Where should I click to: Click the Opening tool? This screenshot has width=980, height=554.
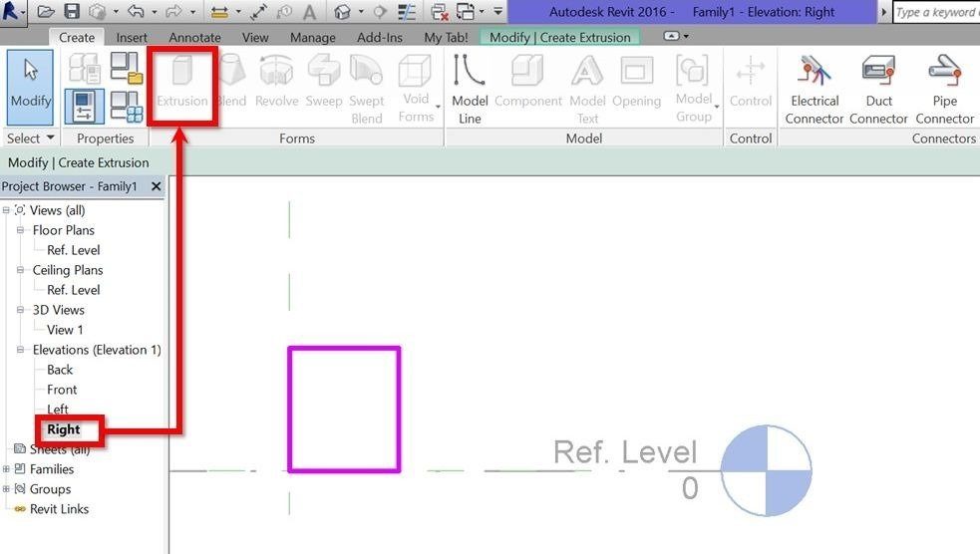tap(636, 83)
